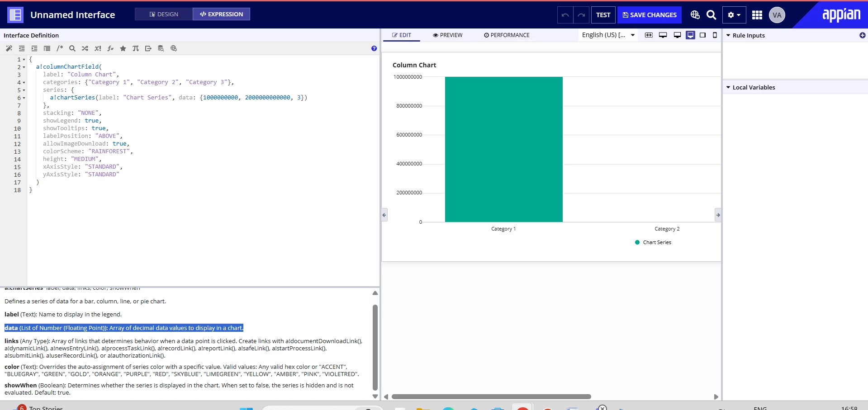Switch to DESIGN mode
The width and height of the screenshot is (868, 410).
[164, 14]
